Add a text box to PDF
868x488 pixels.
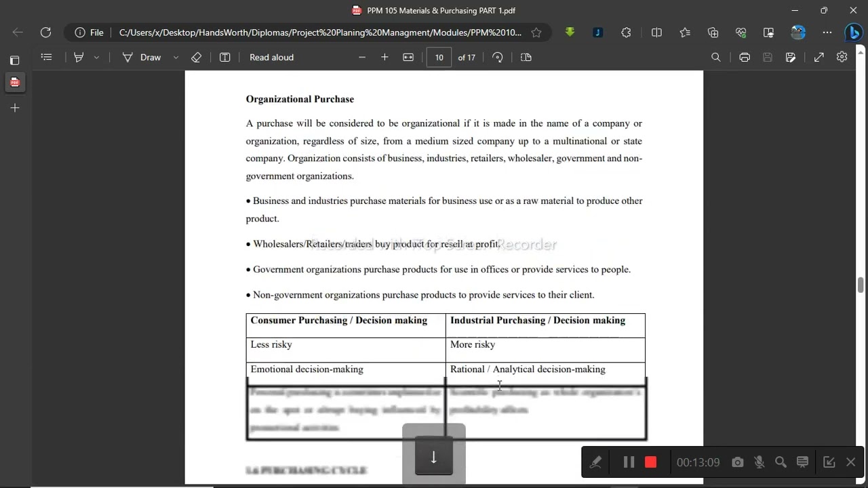click(224, 57)
